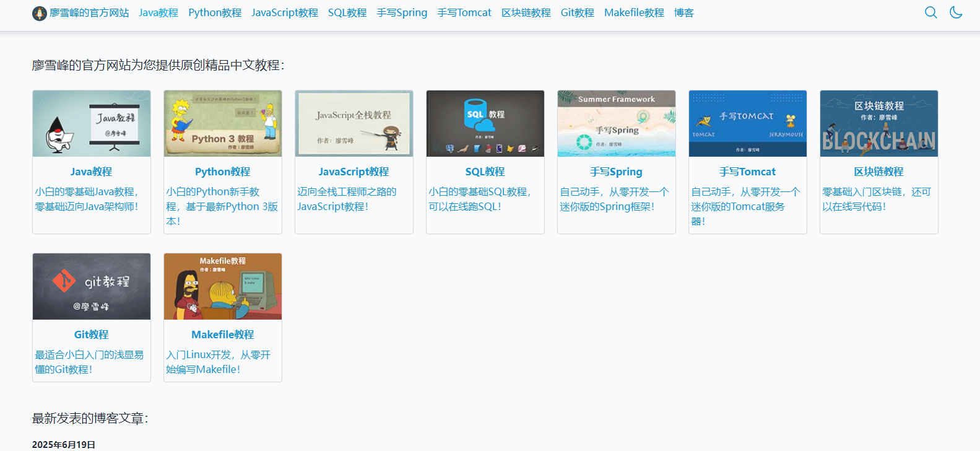The image size is (980, 451).
Task: Open the Java教程 card thumbnail image
Action: click(92, 124)
